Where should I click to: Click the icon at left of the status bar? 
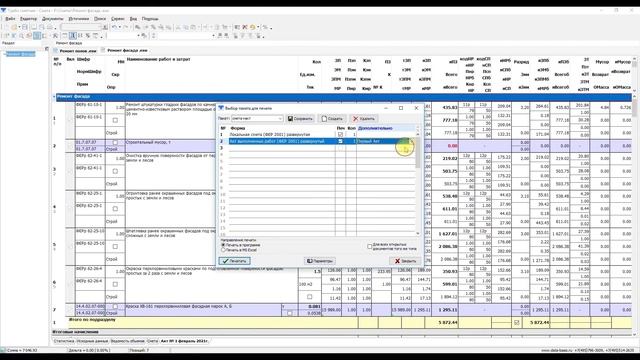tap(3, 350)
